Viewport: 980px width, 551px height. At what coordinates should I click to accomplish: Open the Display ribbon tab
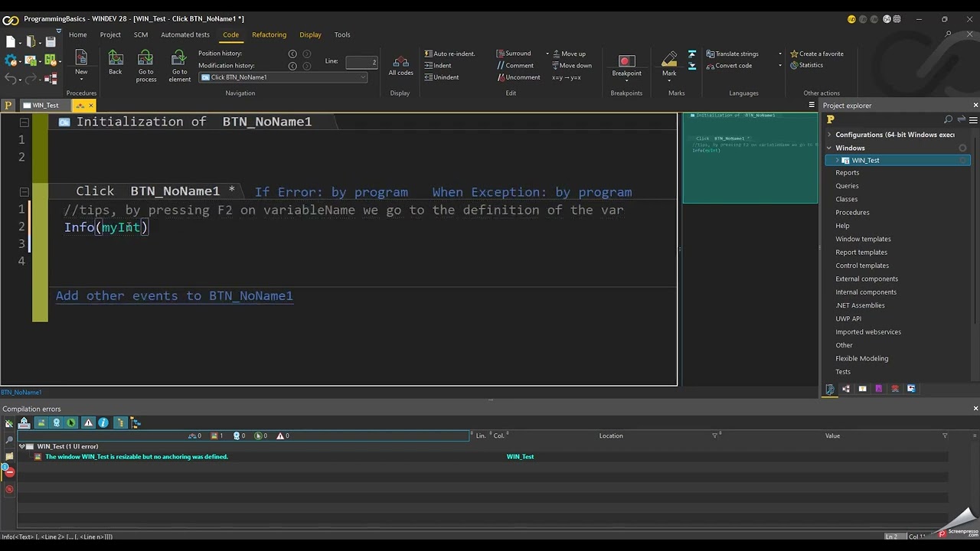310,34
